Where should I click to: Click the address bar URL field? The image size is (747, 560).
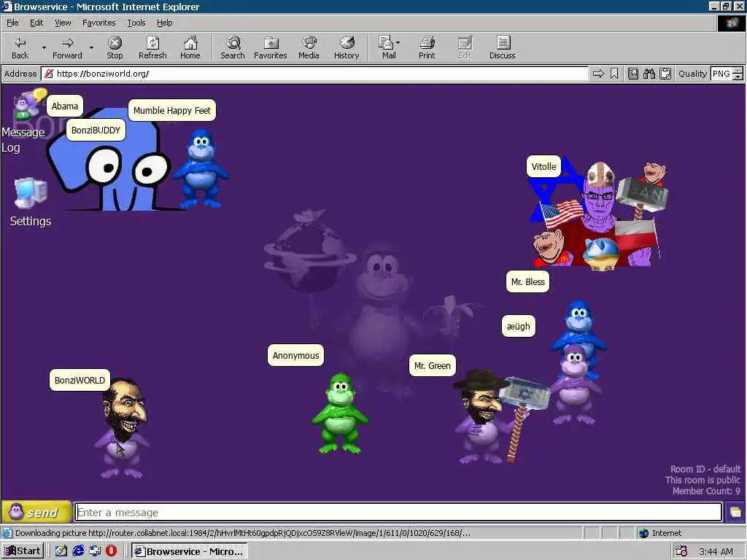click(x=314, y=74)
